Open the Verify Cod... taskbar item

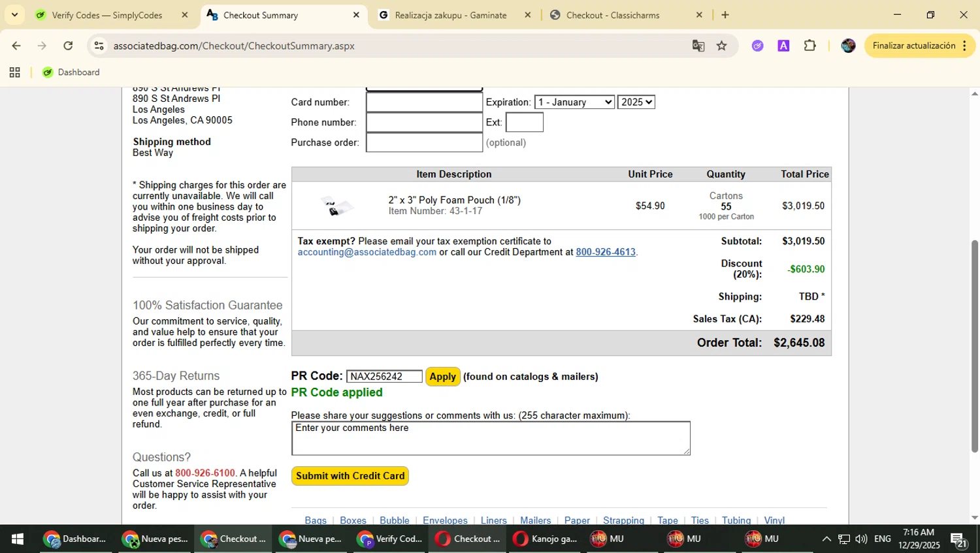pos(390,539)
